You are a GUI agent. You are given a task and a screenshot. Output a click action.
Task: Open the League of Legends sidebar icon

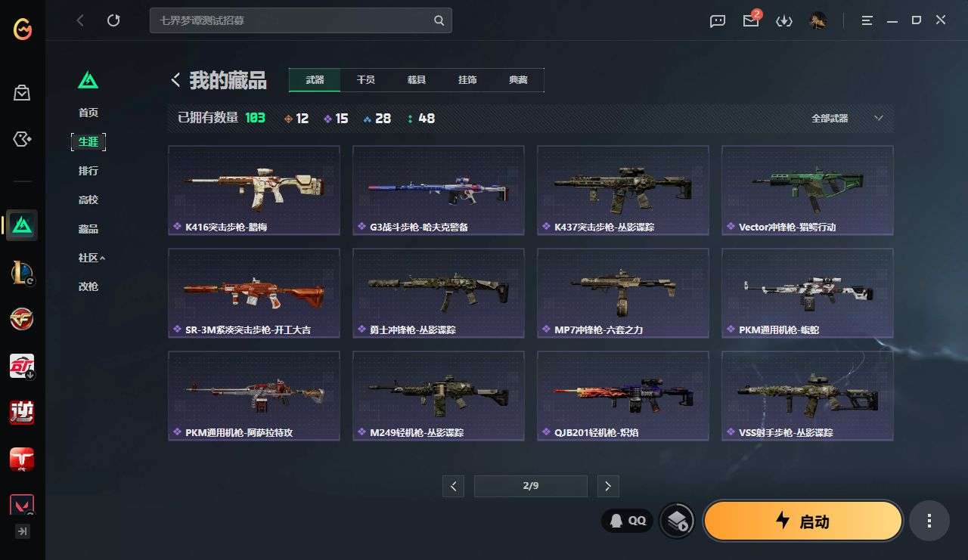(22, 271)
